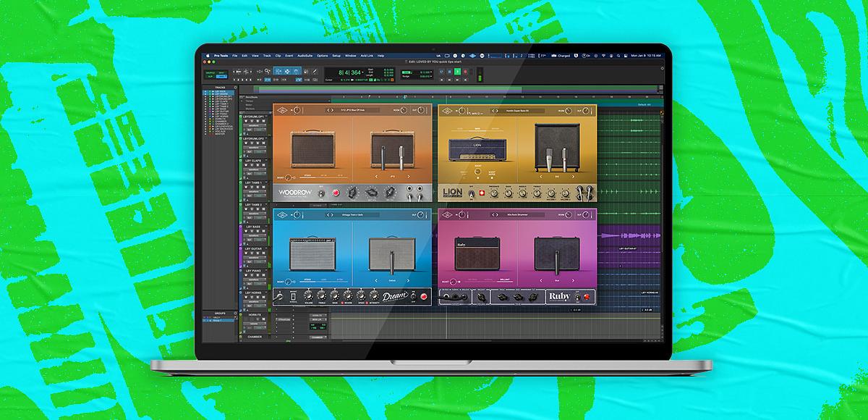Select the LBY GUITAR track name
This screenshot has width=868, height=420.
pos(253,248)
